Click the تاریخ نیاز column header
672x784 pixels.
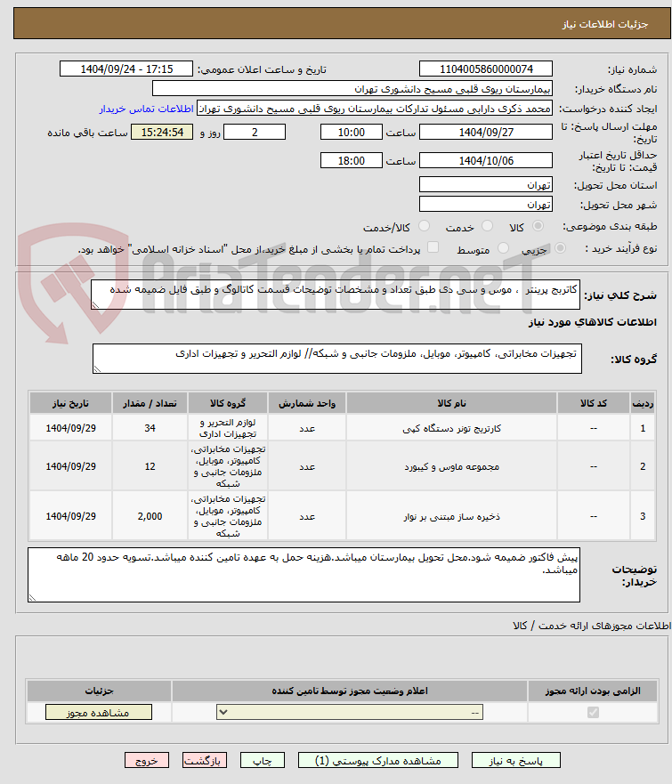70,403
